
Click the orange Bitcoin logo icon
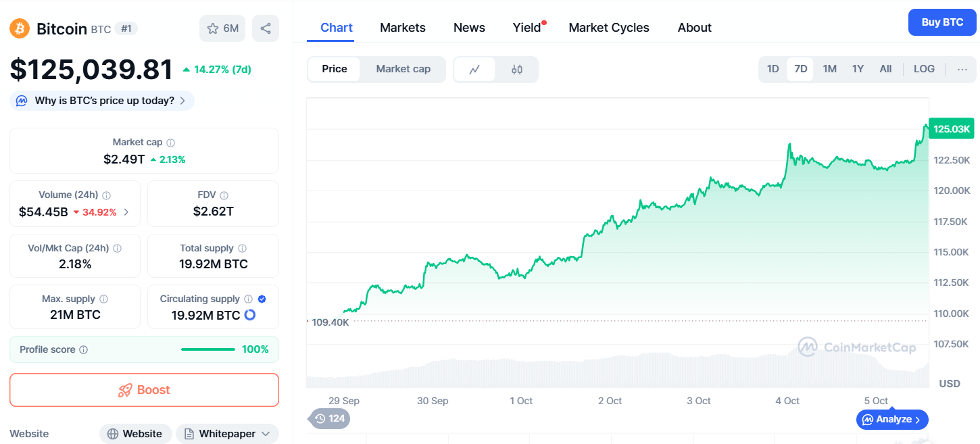(x=20, y=28)
